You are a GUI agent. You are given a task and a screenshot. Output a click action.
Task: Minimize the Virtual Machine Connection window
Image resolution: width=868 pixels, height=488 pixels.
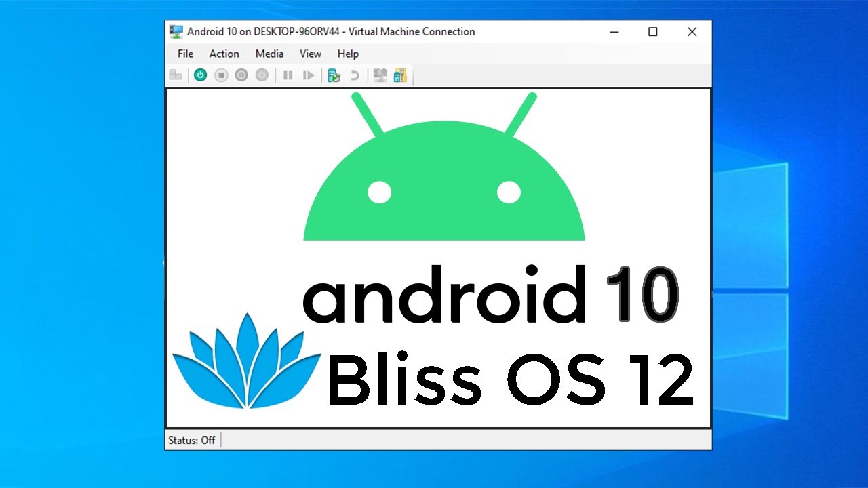point(614,32)
